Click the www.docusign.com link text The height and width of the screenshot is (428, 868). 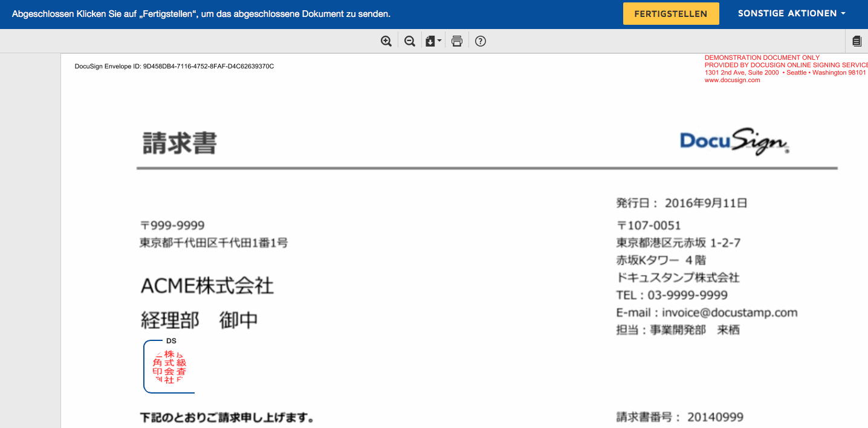[732, 80]
